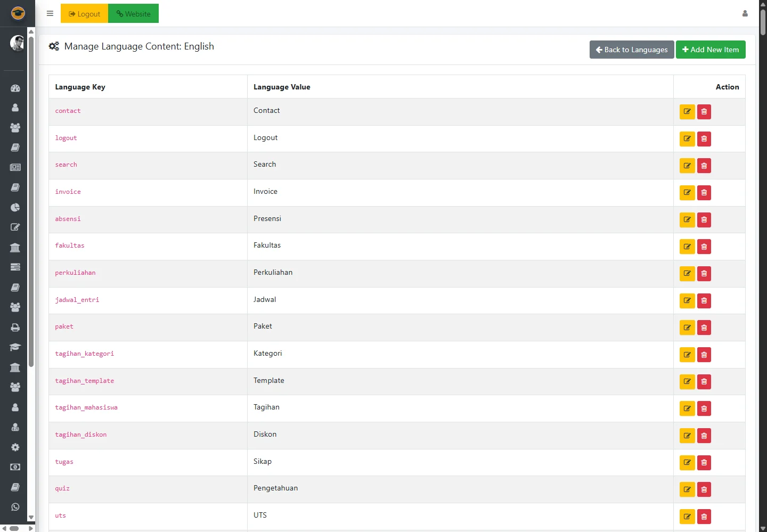The width and height of the screenshot is (767, 532).
Task: Open the green Website link
Action: pyautogui.click(x=133, y=13)
